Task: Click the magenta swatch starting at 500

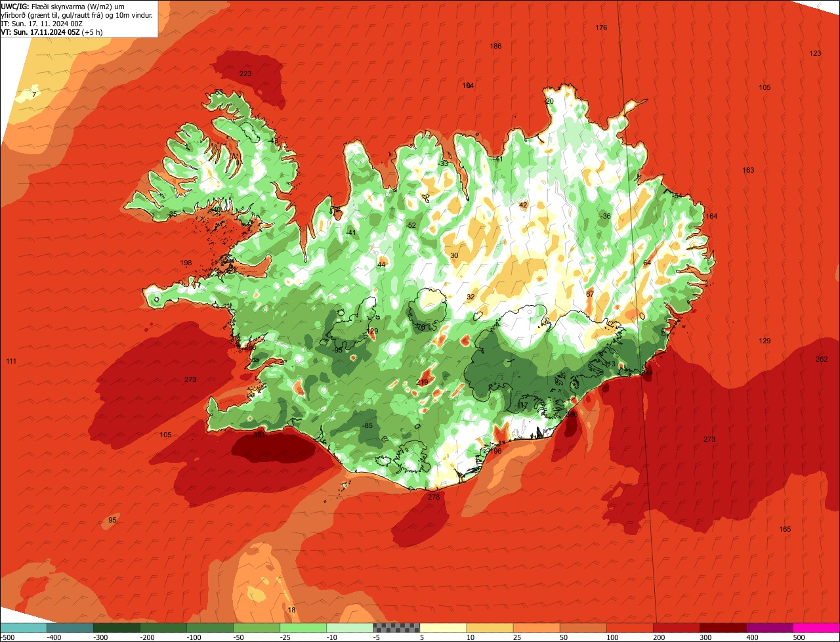Action: [x=816, y=628]
